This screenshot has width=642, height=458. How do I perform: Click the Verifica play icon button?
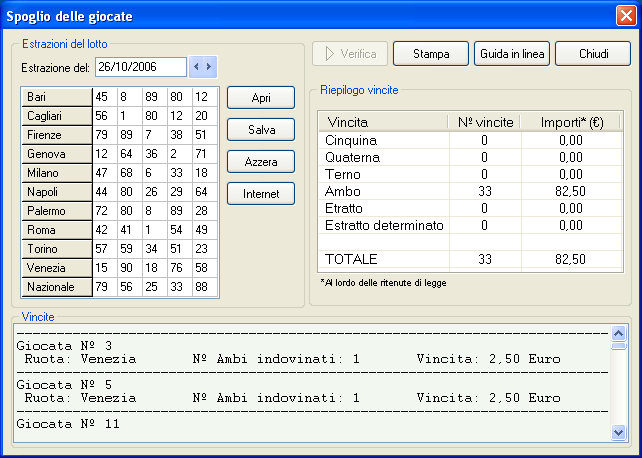coord(349,53)
